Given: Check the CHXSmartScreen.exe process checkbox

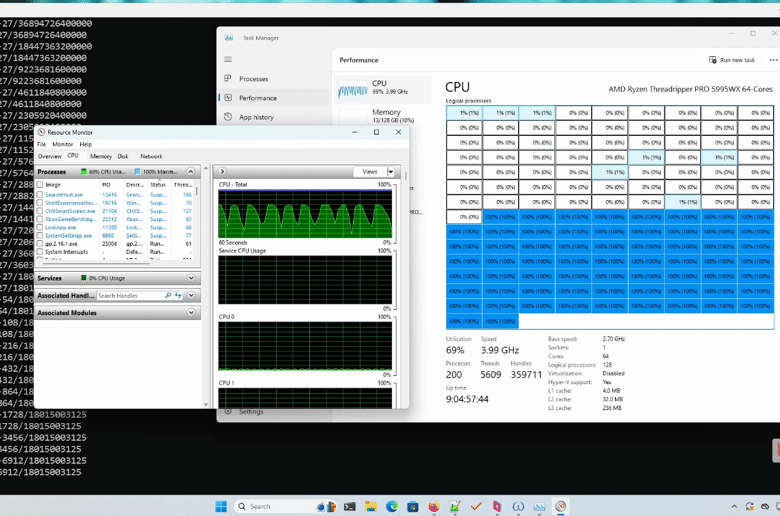Looking at the screenshot, I should (40, 211).
